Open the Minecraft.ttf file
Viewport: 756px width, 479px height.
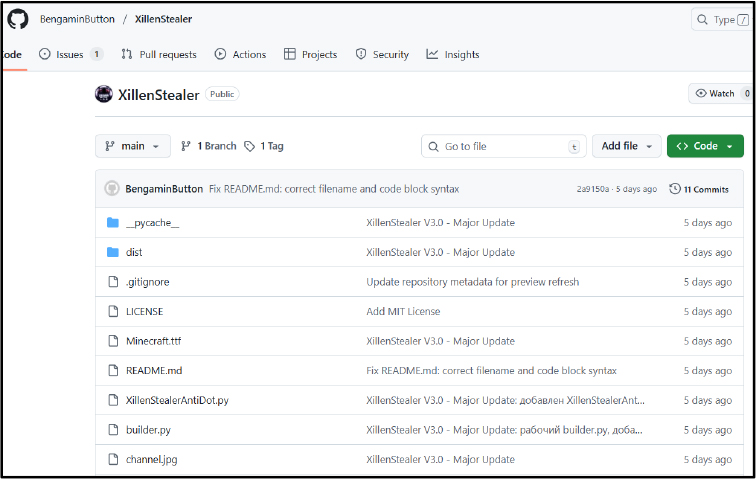click(153, 341)
